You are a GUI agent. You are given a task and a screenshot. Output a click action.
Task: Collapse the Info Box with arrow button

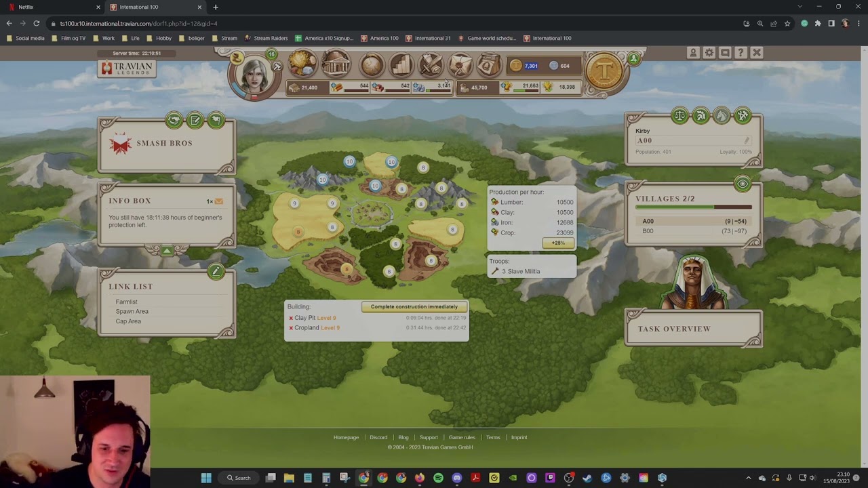[167, 251]
